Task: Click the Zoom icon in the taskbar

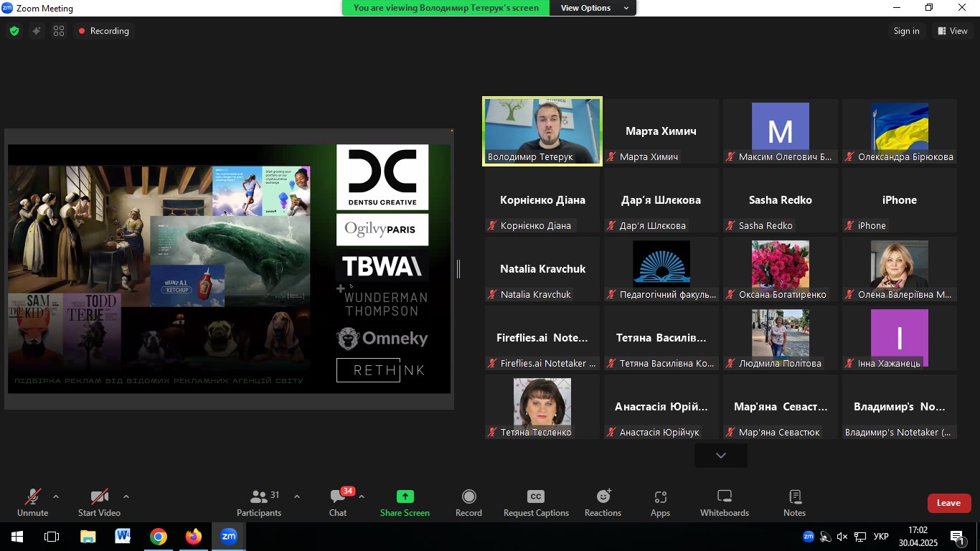Action: 228,537
